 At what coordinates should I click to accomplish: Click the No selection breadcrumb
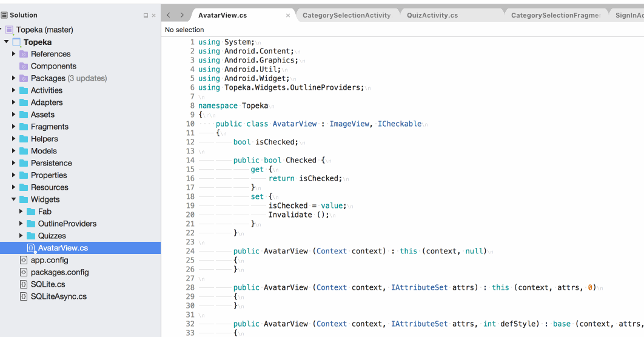pos(184,30)
